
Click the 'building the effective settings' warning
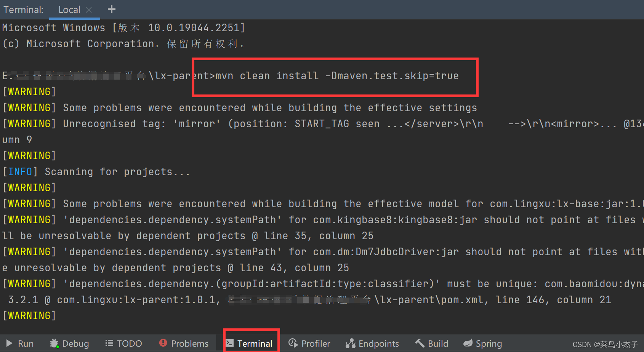[x=240, y=108]
